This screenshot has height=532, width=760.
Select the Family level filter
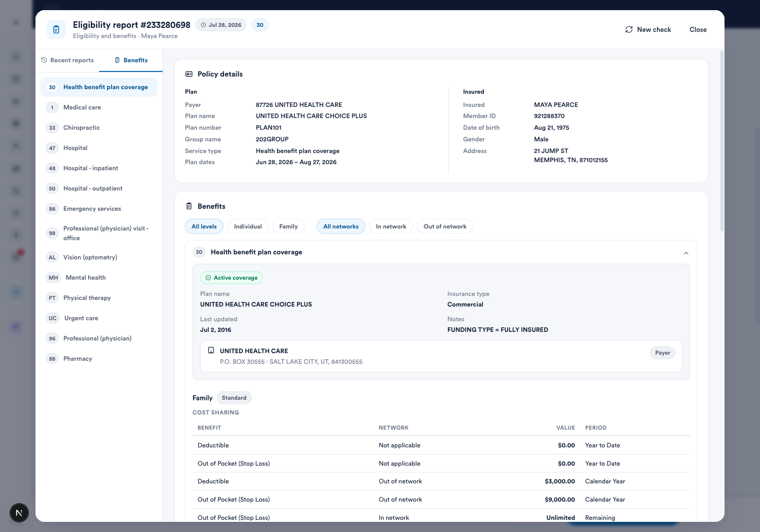click(288, 226)
